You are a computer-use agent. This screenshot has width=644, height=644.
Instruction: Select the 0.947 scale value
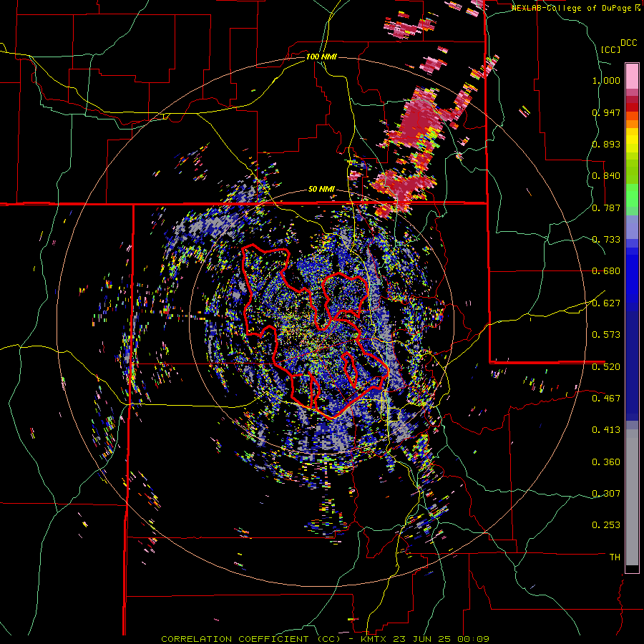pos(606,112)
